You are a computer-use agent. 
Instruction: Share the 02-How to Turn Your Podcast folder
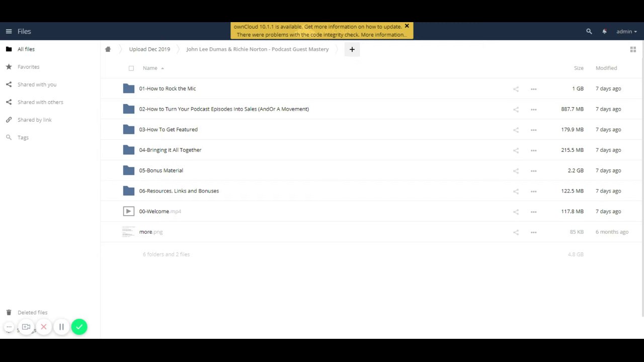click(x=516, y=109)
